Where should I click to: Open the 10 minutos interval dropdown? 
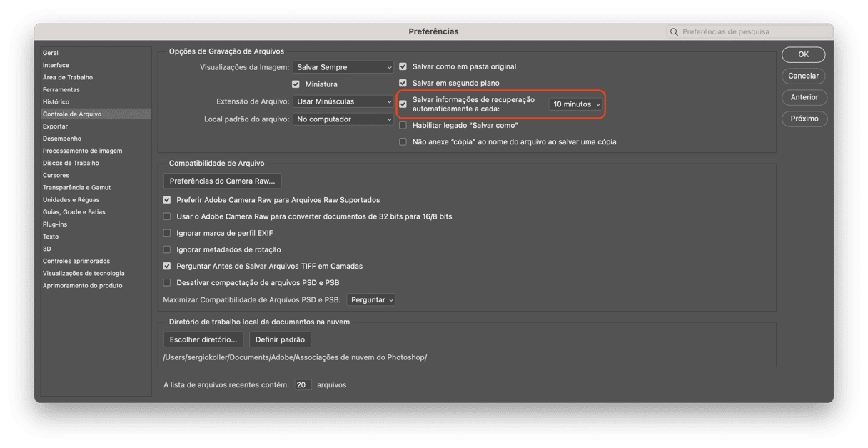[x=576, y=104]
